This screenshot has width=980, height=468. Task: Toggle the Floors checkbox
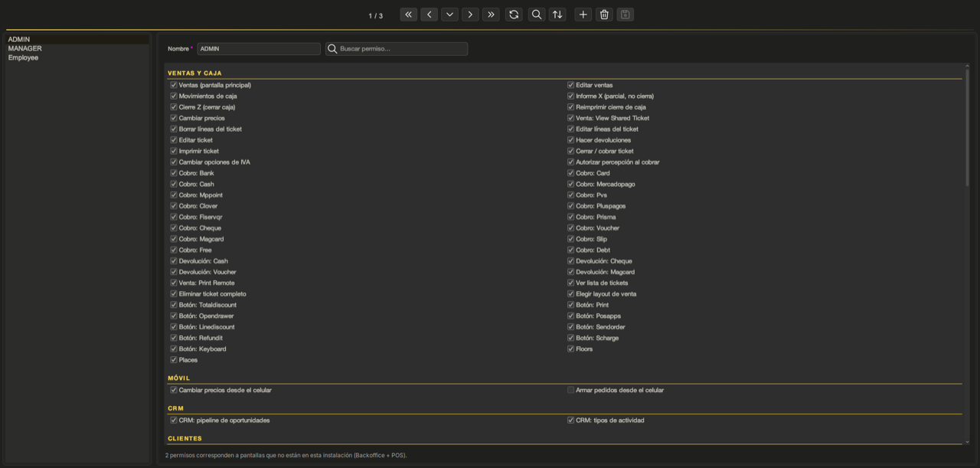pyautogui.click(x=570, y=349)
